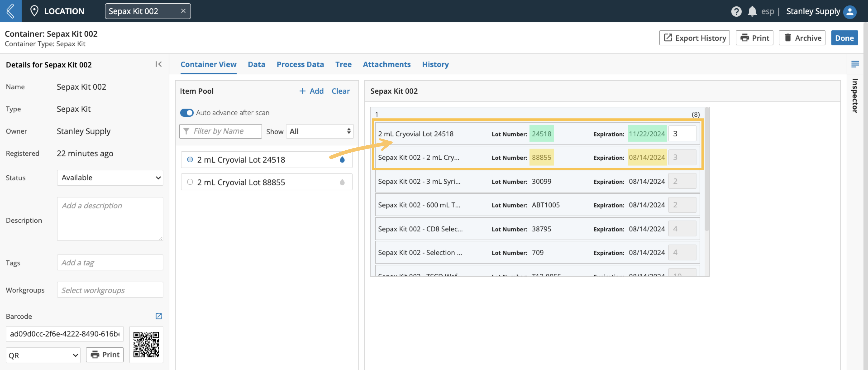Click the Export History button
This screenshot has height=370, width=868.
(694, 38)
